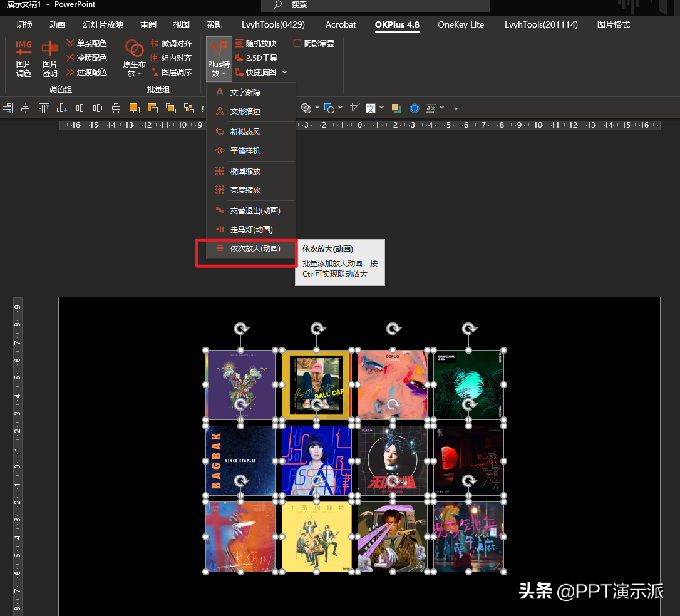The image size is (680, 616).
Task: Select 依次放大(动画) sequential zoom animation
Action: click(x=251, y=249)
